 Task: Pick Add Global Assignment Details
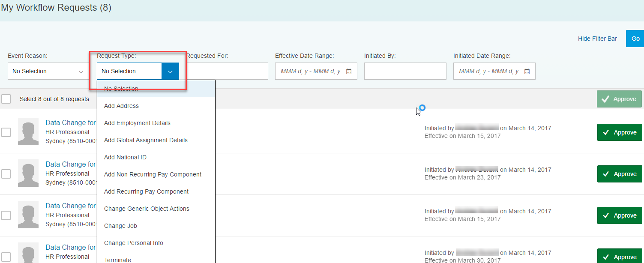pyautogui.click(x=156, y=140)
